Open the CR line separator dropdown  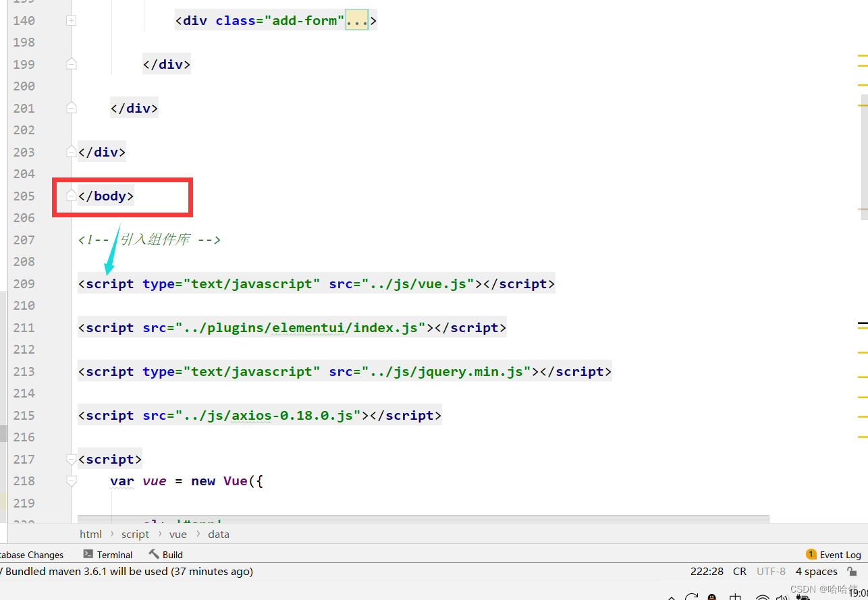click(739, 571)
